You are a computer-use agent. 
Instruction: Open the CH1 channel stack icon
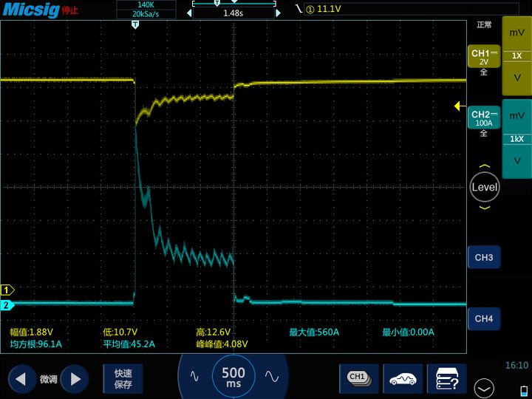pyautogui.click(x=359, y=378)
